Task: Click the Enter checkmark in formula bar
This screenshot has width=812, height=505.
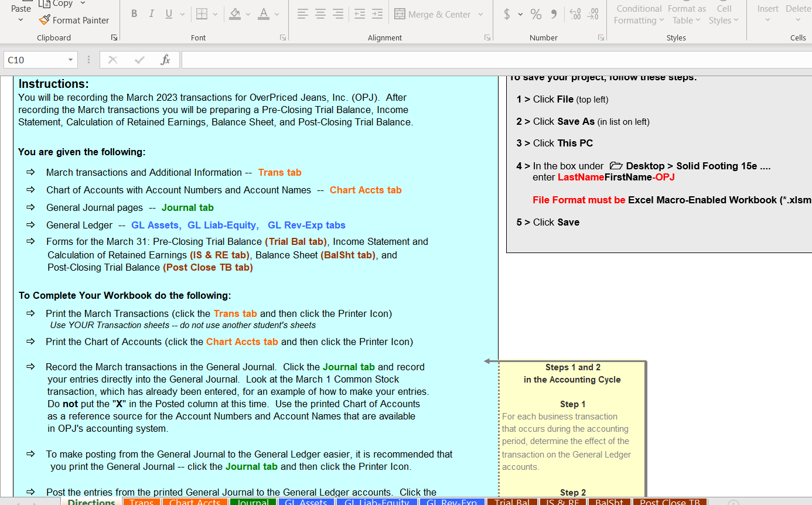Action: coord(139,60)
